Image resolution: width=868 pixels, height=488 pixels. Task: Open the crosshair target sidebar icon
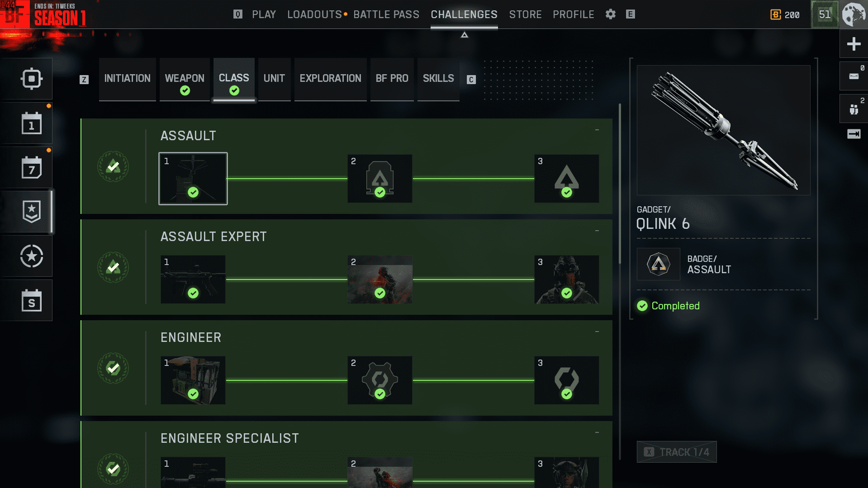(x=31, y=79)
